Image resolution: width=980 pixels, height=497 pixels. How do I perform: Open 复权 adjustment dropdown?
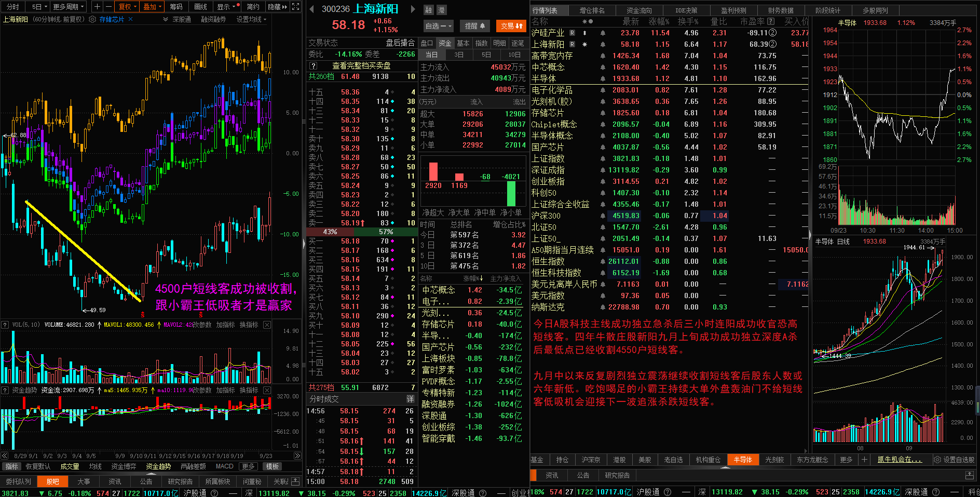[x=128, y=7]
